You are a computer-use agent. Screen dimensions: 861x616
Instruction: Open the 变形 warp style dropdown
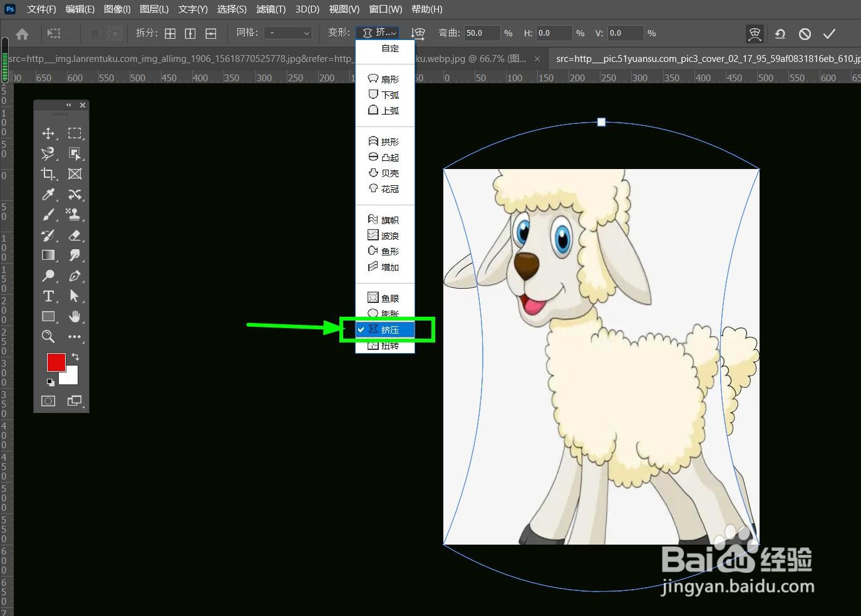(x=378, y=33)
